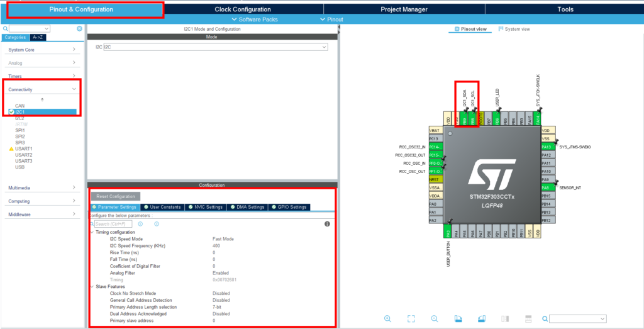Viewport: 644px width, 329px height.
Task: Select USART2 in Connectivity list
Action: pos(24,155)
